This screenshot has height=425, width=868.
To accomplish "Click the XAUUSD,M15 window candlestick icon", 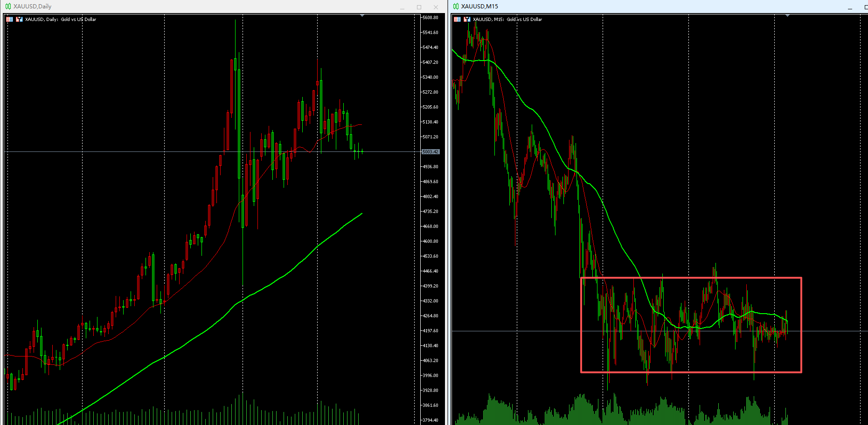I will (x=456, y=7).
